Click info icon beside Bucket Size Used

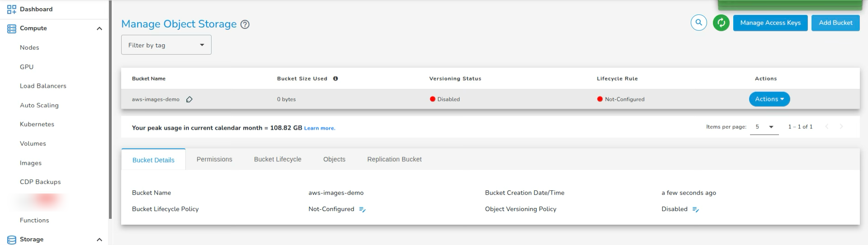click(335, 79)
